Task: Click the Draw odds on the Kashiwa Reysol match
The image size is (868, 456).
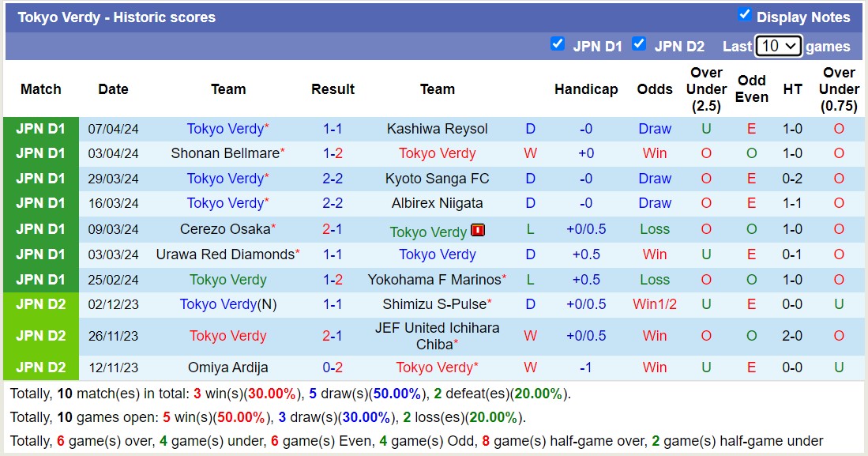Action: coord(654,128)
